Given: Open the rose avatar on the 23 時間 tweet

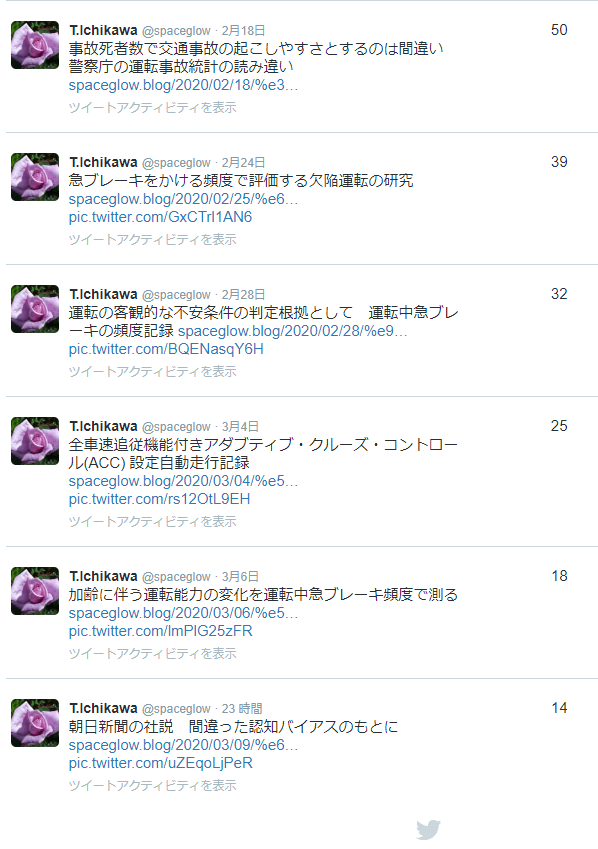Looking at the screenshot, I should (35, 723).
